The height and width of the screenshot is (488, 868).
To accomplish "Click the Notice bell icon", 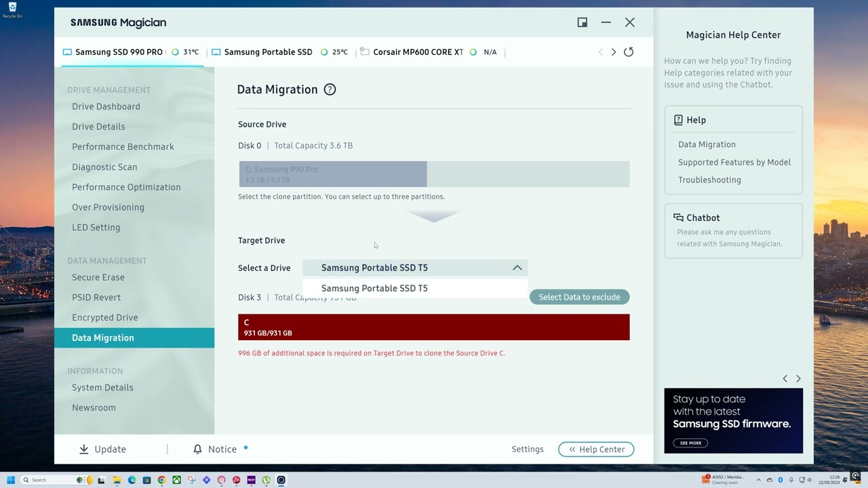I will 197,449.
